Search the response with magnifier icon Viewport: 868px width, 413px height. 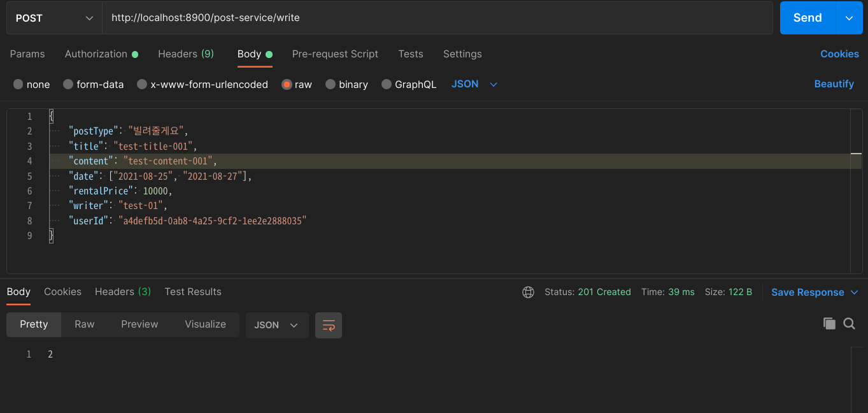[849, 324]
